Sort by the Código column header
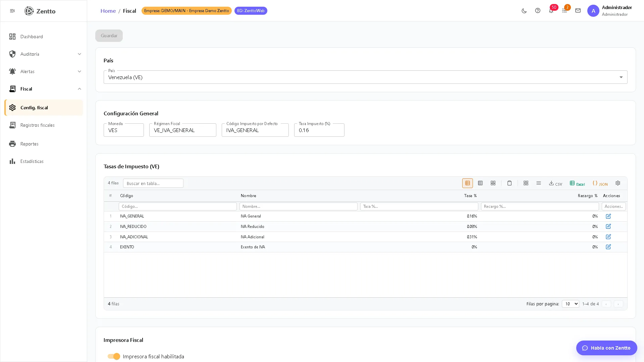Image resolution: width=644 pixels, height=362 pixels. [x=126, y=196]
